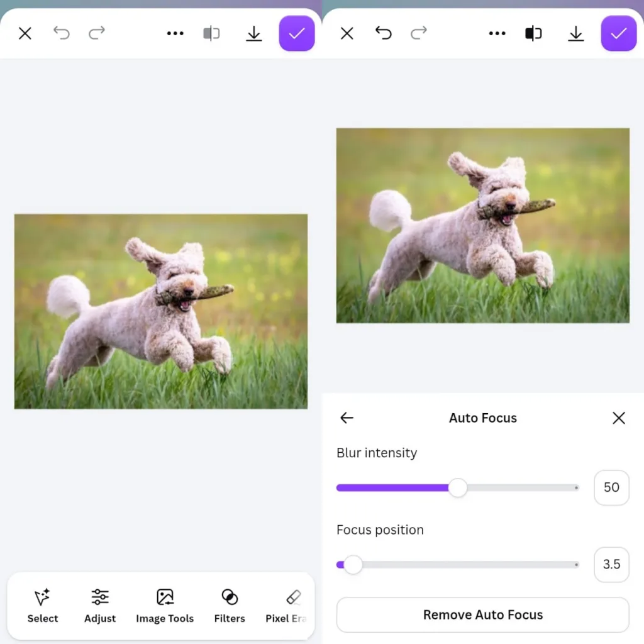This screenshot has height=644, width=644.
Task: Close the editor in the right screen
Action: click(x=347, y=33)
